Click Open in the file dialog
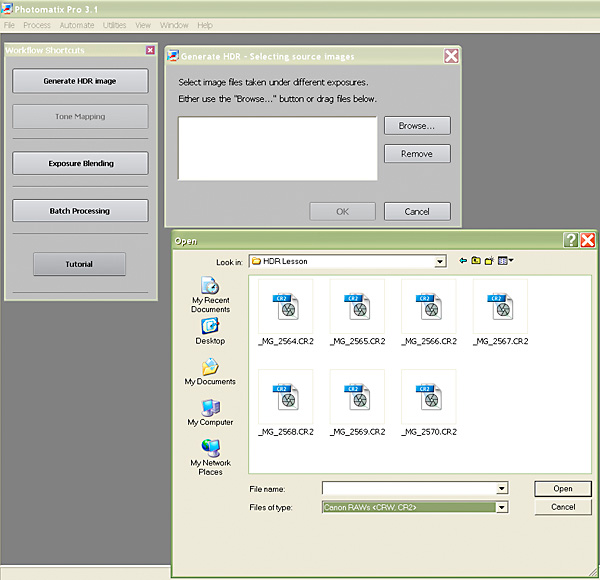Screen dimensions: 600x580 [563, 489]
